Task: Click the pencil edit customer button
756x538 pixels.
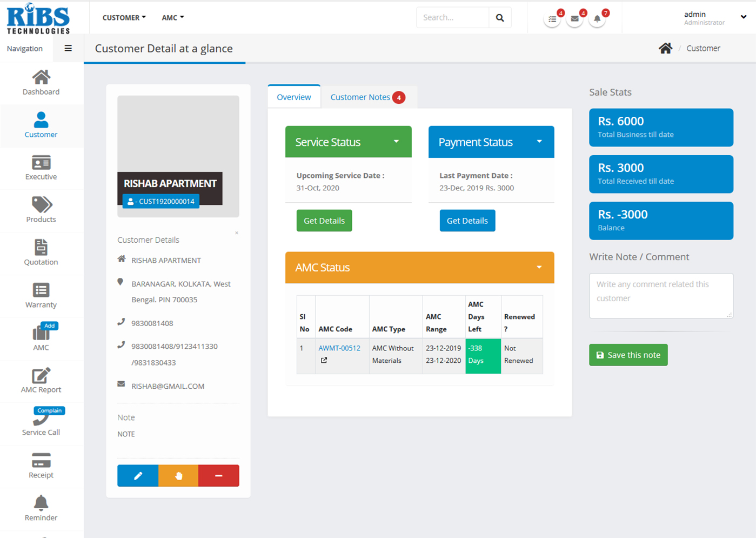Action: [138, 476]
